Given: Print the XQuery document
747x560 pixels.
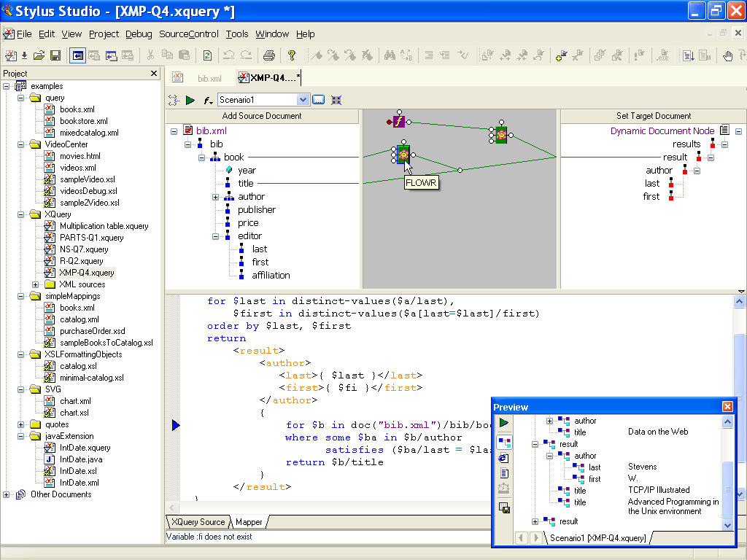Looking at the screenshot, I should point(268,55).
